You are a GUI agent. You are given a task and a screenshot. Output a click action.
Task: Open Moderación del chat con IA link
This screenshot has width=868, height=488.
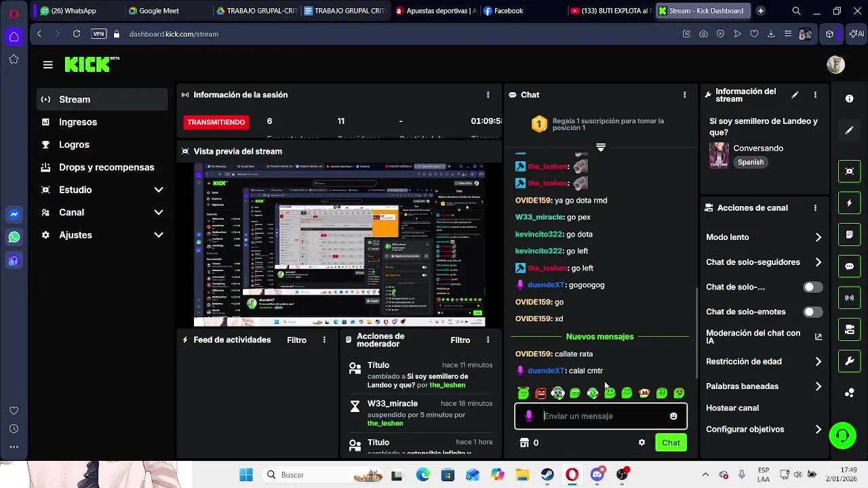tap(764, 337)
